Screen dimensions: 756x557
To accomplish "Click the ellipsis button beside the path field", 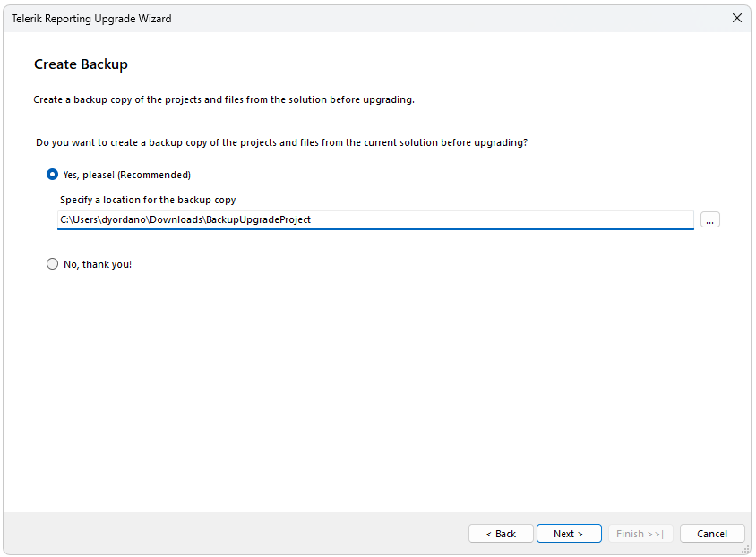I will [709, 219].
